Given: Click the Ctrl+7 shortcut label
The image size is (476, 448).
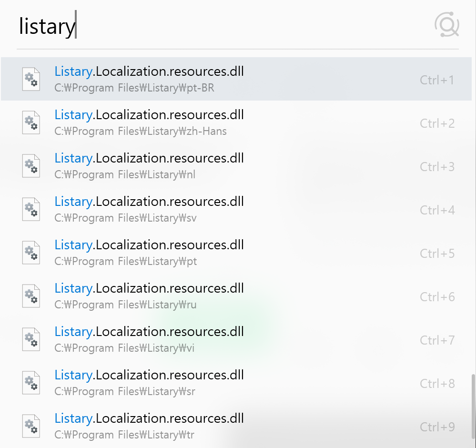Looking at the screenshot, I should 437,341.
